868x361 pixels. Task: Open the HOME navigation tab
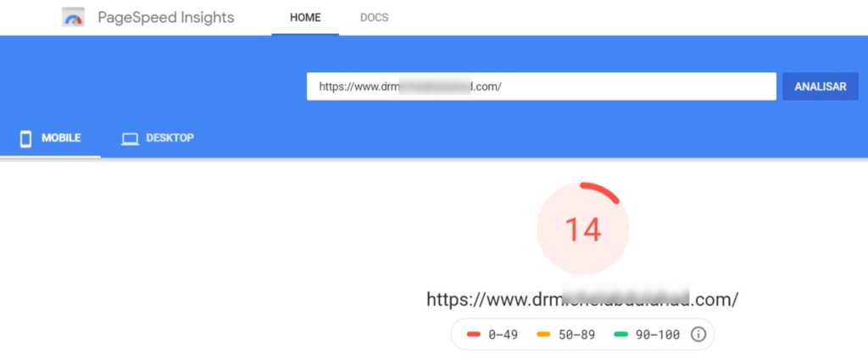point(305,18)
